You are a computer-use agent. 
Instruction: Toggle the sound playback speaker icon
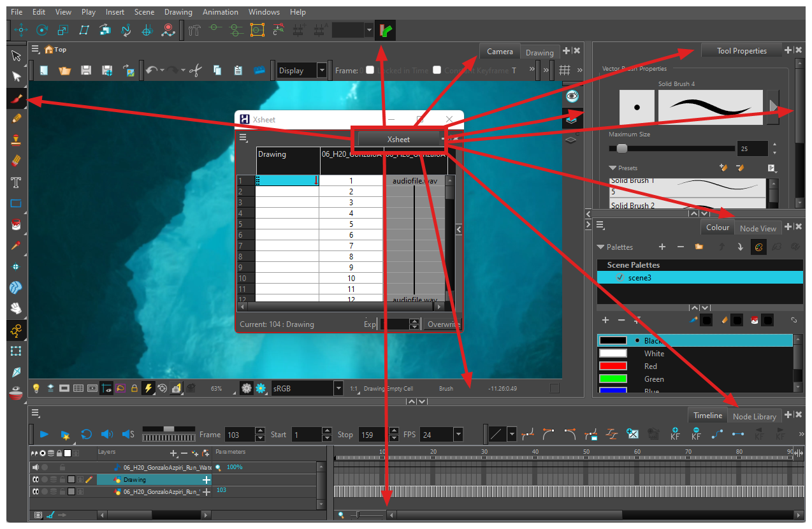[106, 435]
